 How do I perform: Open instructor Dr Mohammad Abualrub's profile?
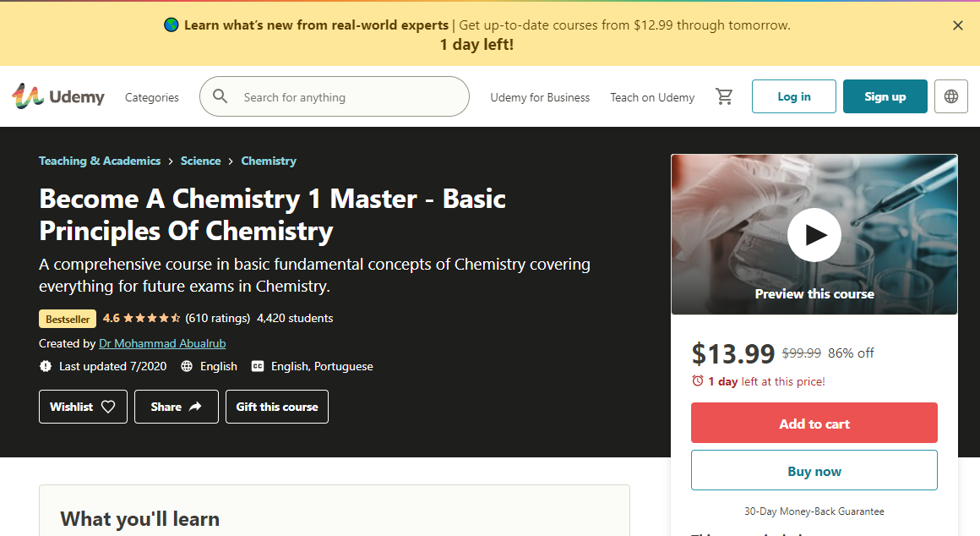162,343
